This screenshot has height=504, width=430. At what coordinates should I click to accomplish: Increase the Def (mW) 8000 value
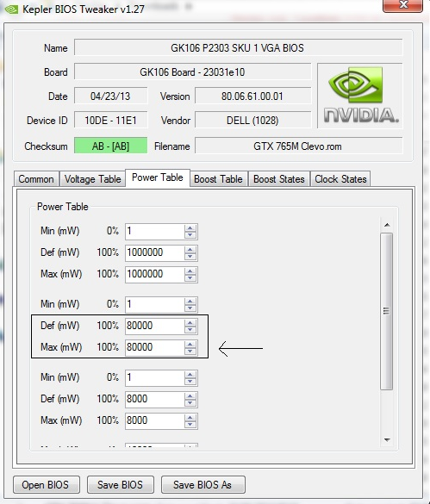(x=190, y=396)
